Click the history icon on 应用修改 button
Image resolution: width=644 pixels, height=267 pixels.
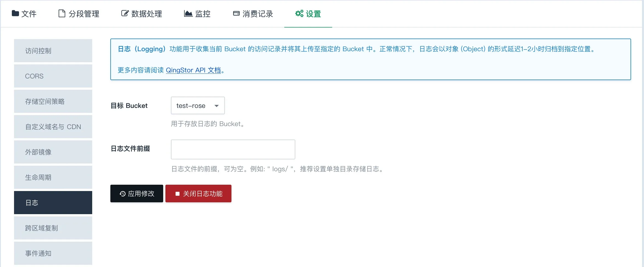pos(122,194)
